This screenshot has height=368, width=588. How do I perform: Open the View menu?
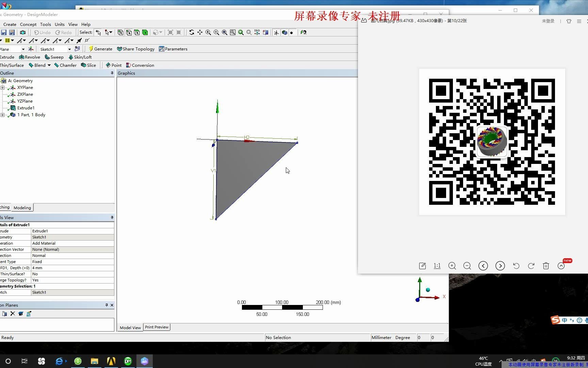(x=73, y=24)
